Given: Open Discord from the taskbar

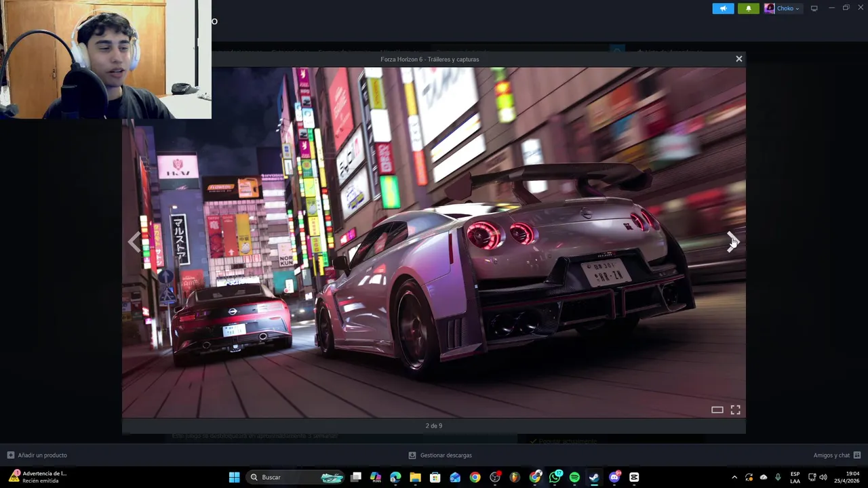Looking at the screenshot, I should point(614,477).
